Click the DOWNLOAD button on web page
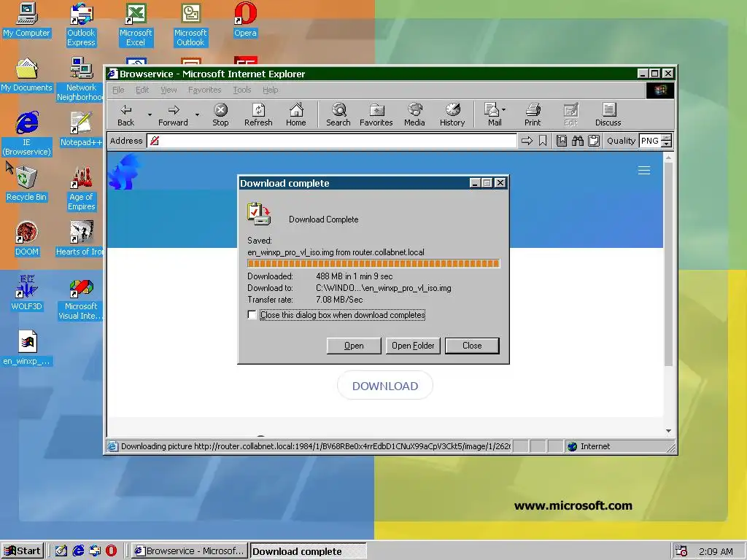 [385, 386]
